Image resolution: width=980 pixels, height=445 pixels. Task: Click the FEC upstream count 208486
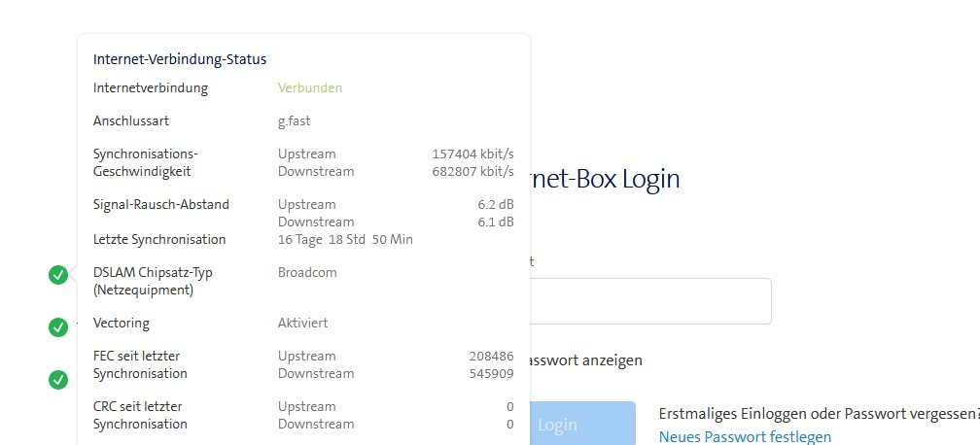point(491,357)
